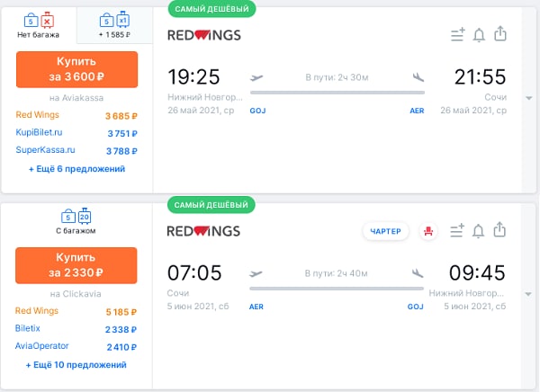This screenshot has width=540, height=392.
Task: Click AER airport code on first flight
Action: 417,111
